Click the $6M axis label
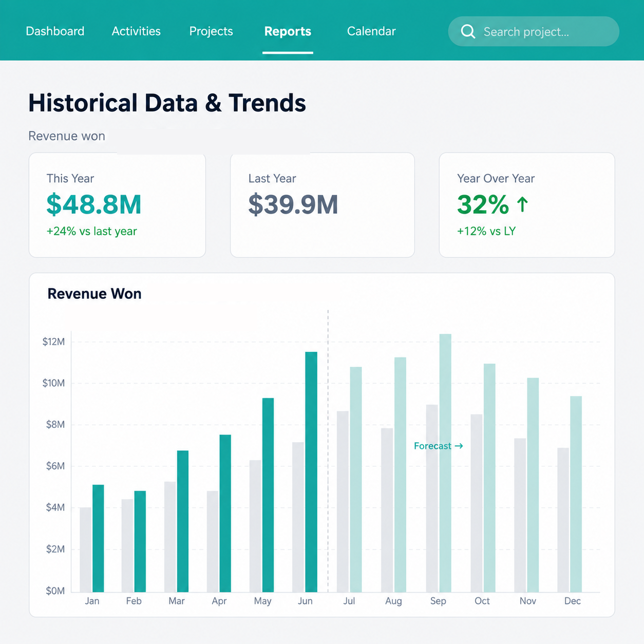Screen dimensions: 644x644 55,466
